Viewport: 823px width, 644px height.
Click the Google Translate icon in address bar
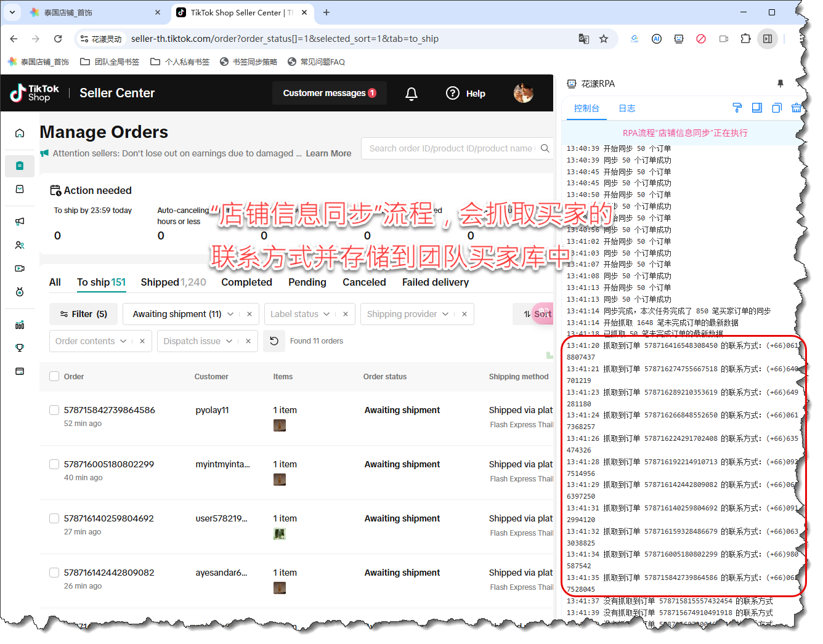click(584, 39)
